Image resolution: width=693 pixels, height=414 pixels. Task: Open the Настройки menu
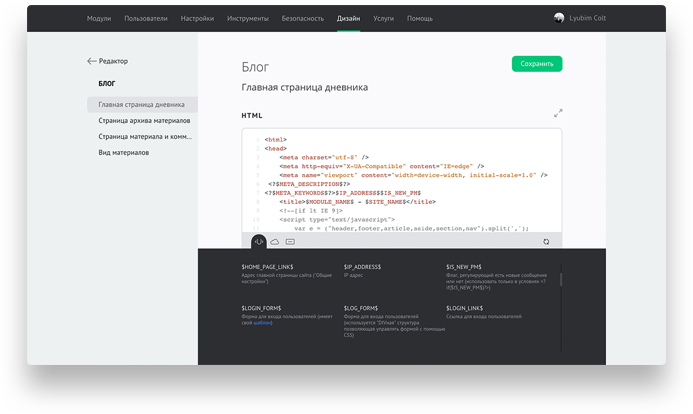(x=197, y=19)
